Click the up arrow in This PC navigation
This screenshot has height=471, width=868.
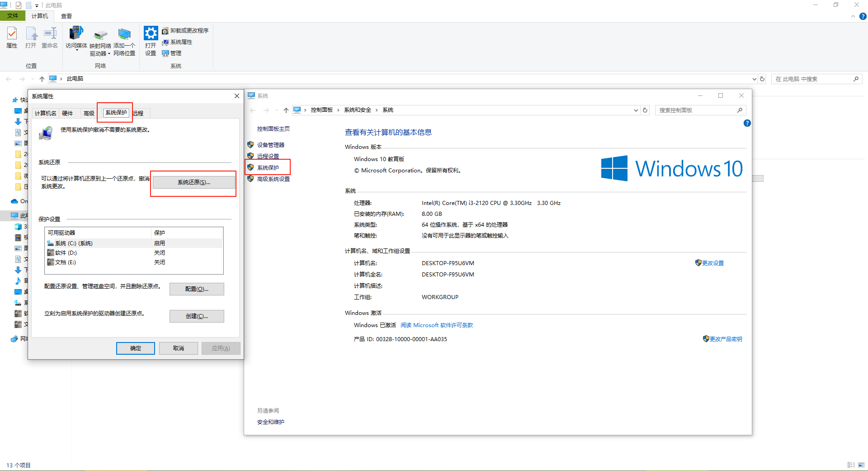pyautogui.click(x=42, y=79)
